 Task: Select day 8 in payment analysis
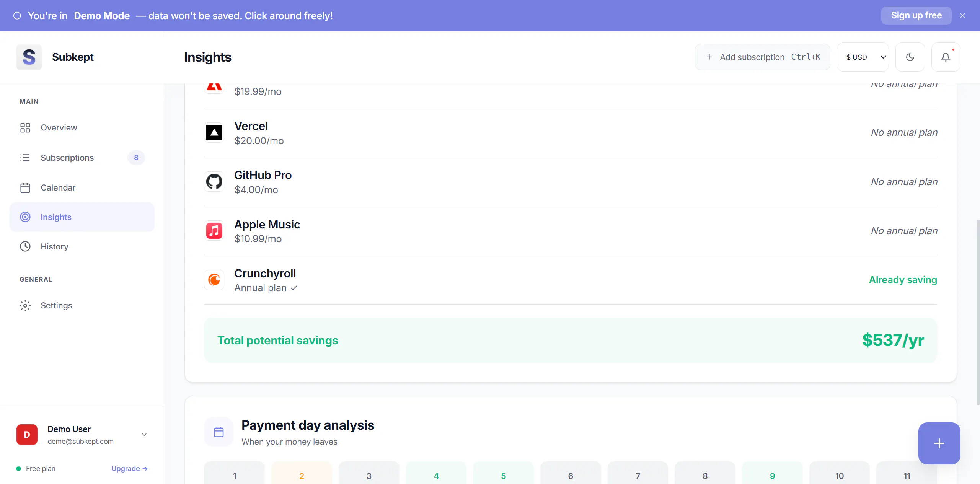click(x=705, y=473)
